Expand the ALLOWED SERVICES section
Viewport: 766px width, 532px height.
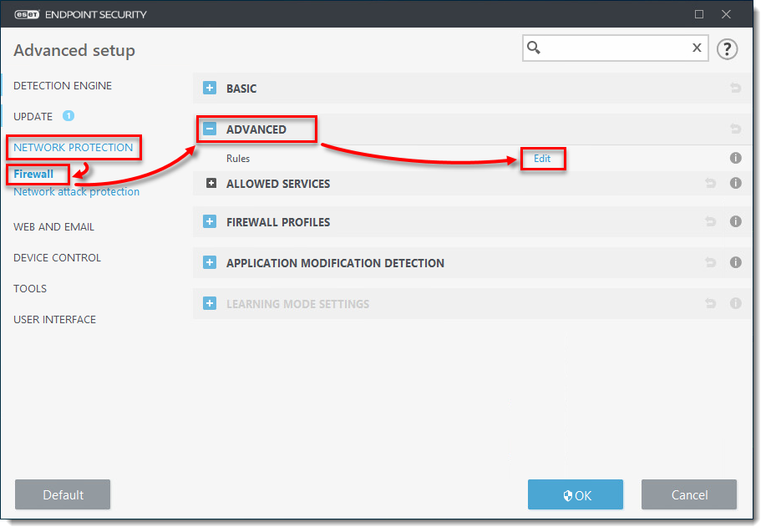point(210,183)
